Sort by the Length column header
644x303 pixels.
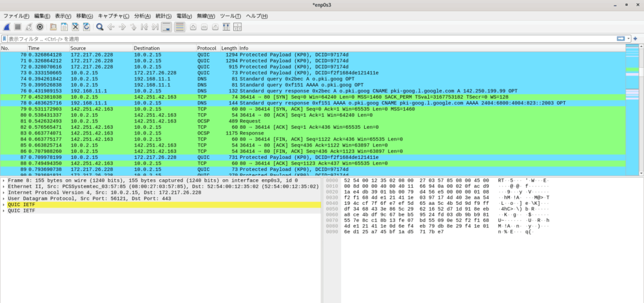[x=229, y=48]
